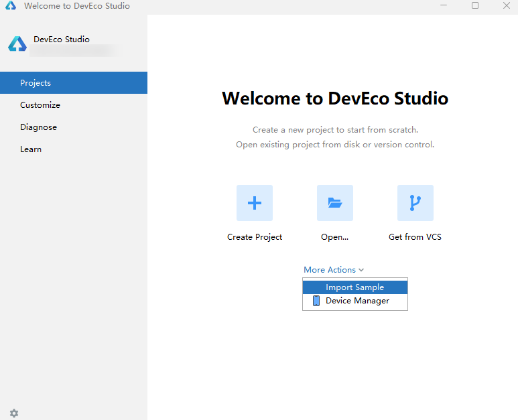Go to the Learn tab

coord(31,149)
